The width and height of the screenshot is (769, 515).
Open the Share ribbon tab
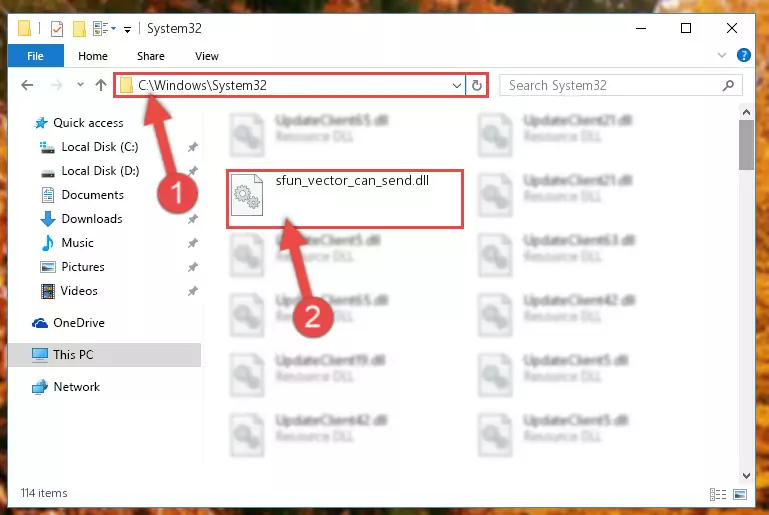tap(151, 56)
